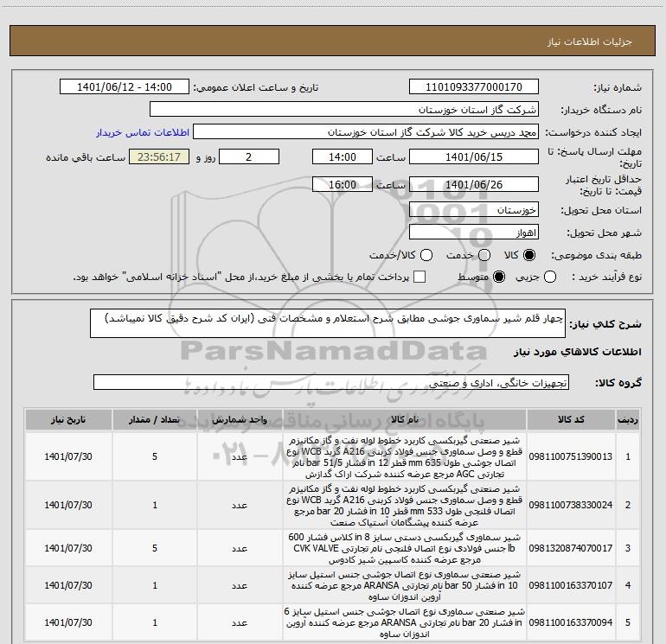The width and height of the screenshot is (666, 644).
Task: Click the جزئیات اطلاعات نیاز page header
Action: 590,41
